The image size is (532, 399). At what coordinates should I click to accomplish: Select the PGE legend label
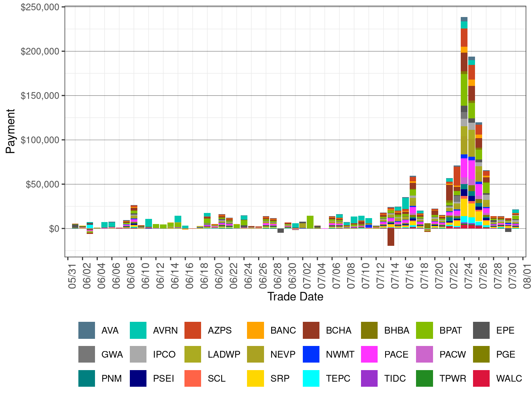tap(506, 354)
